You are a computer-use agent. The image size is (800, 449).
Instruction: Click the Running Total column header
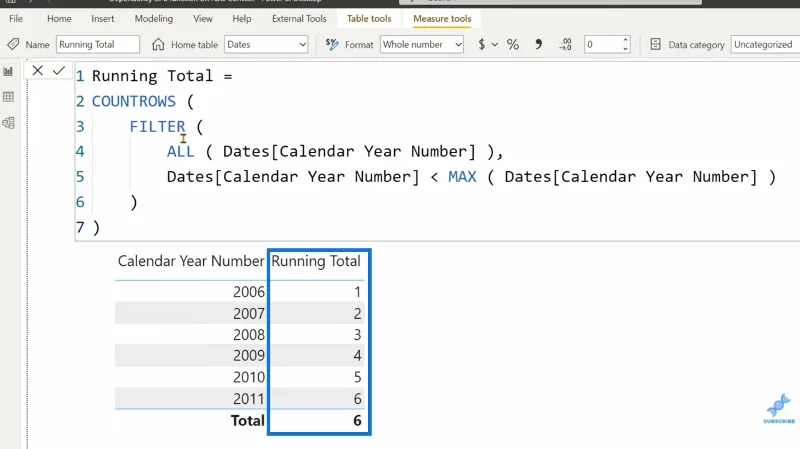tap(316, 261)
